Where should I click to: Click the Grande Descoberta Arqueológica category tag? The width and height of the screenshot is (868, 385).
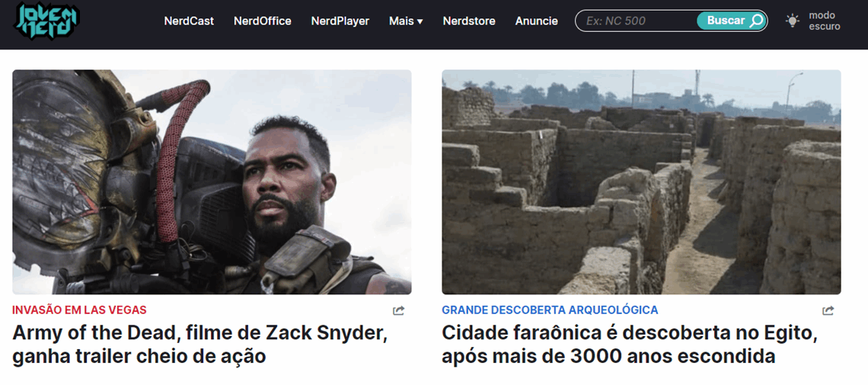pyautogui.click(x=550, y=310)
